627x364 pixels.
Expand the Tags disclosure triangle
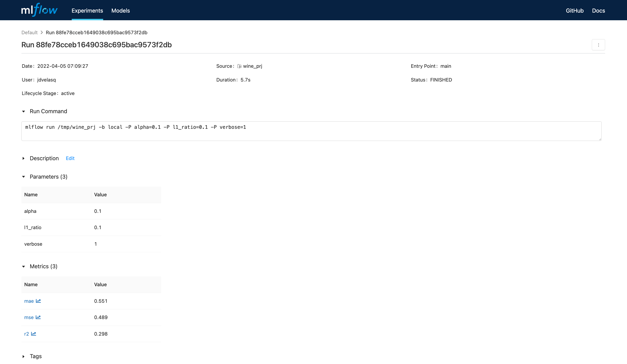[23, 356]
